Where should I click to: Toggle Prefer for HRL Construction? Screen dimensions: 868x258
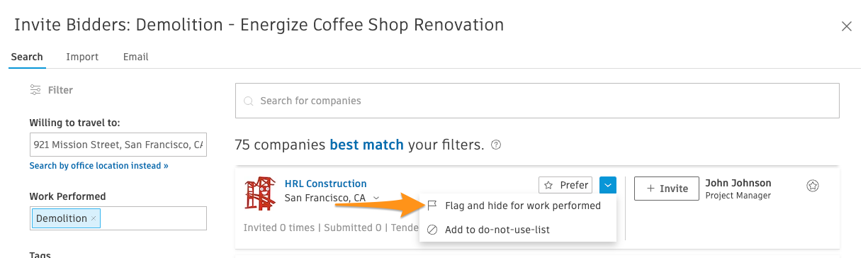point(565,185)
